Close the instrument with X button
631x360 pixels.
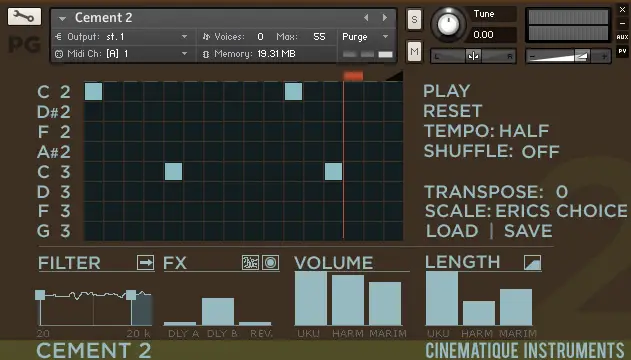click(622, 10)
